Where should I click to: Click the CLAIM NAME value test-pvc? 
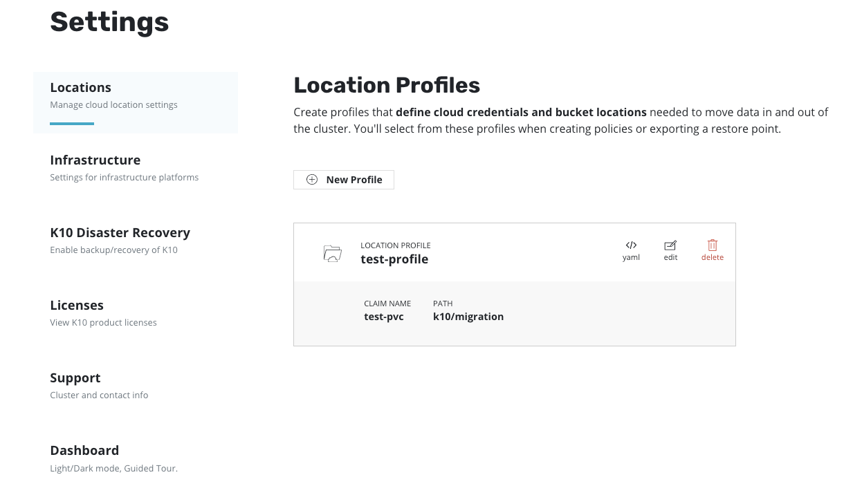[x=383, y=316]
